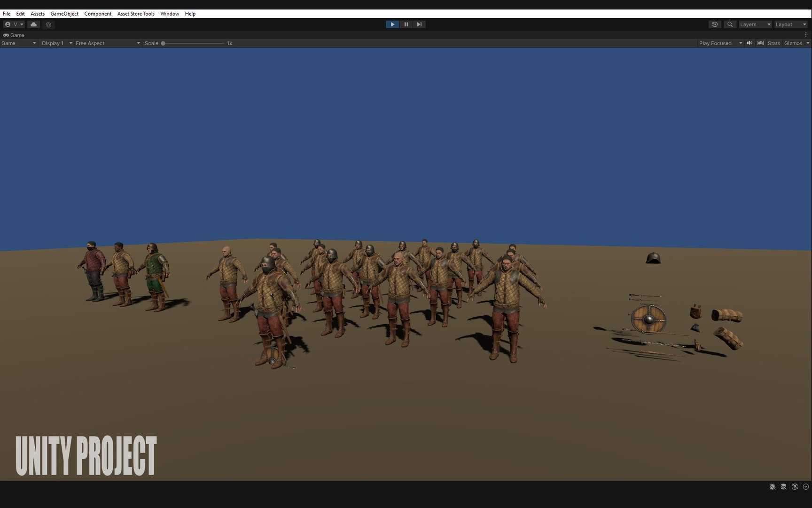Image resolution: width=812 pixels, height=508 pixels.
Task: Click the version control icon beside the cloud
Action: (48, 24)
